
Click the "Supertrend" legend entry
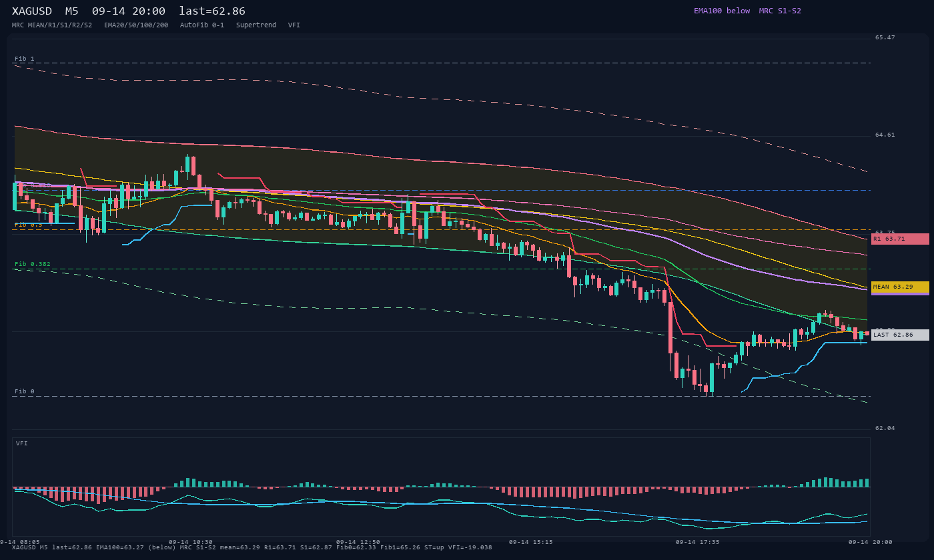coord(256,25)
